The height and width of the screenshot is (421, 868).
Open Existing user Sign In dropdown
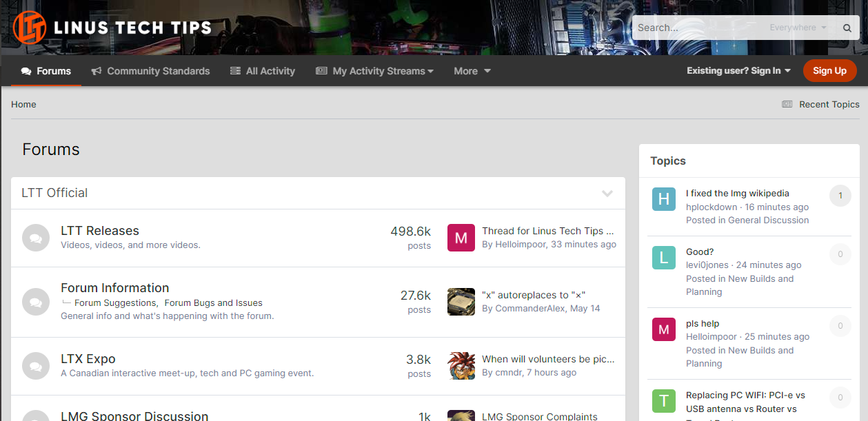(738, 71)
